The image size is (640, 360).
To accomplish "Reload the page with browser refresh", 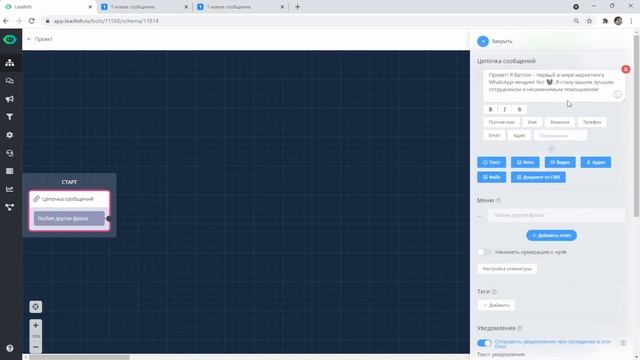I will click(x=31, y=21).
